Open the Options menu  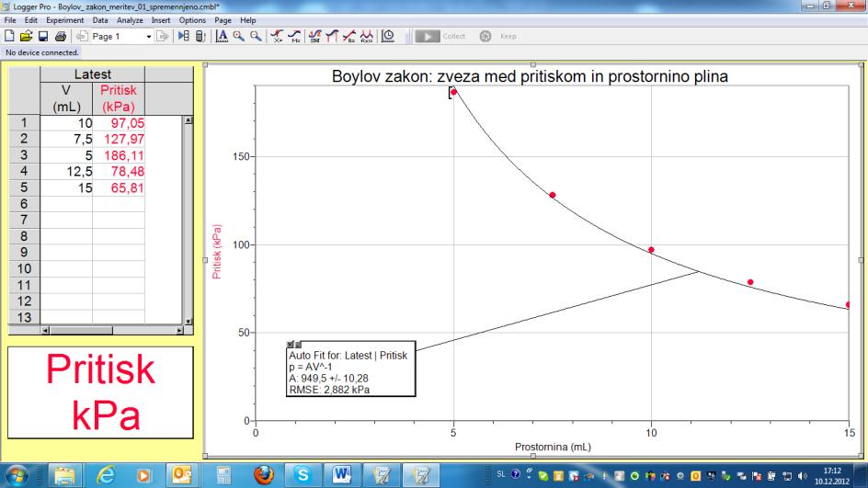coord(192,20)
